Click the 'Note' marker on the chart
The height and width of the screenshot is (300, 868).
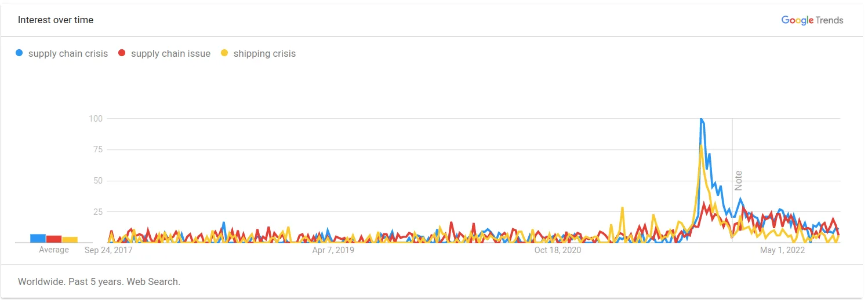[738, 181]
